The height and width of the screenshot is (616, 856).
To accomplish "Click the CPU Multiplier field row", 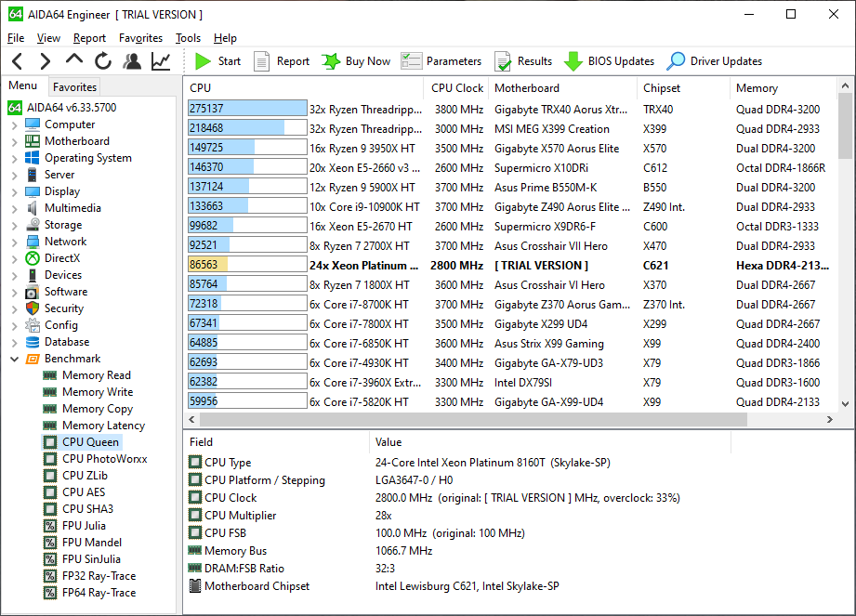I will pyautogui.click(x=458, y=516).
